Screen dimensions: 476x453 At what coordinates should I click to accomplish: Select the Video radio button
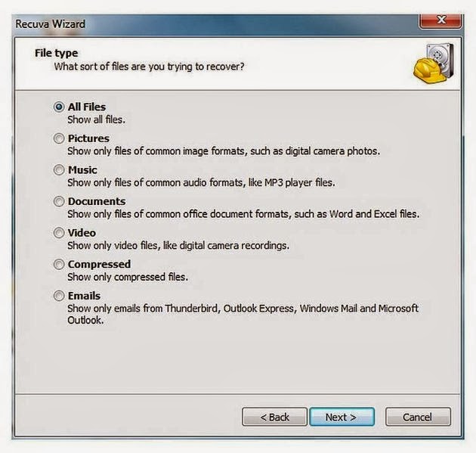pos(59,233)
